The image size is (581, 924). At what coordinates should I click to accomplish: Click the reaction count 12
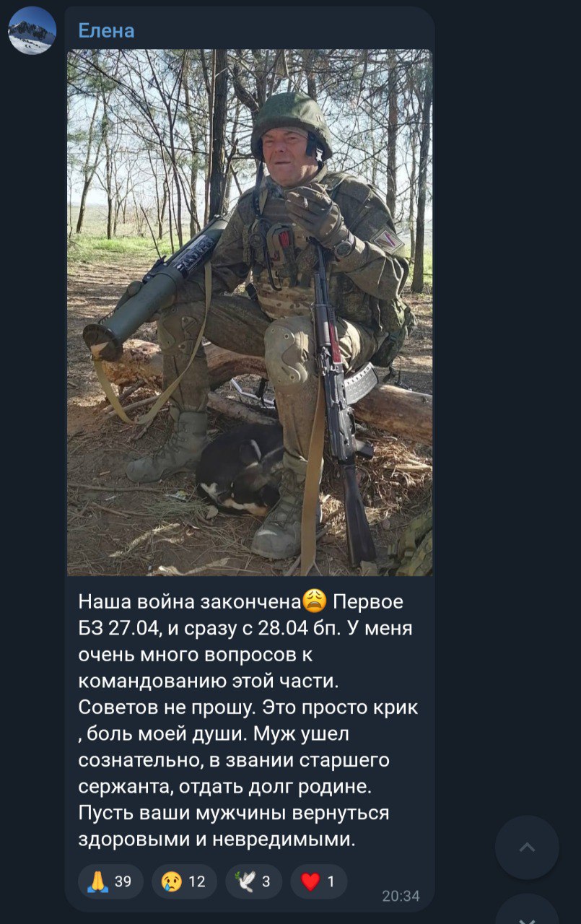pos(197,881)
